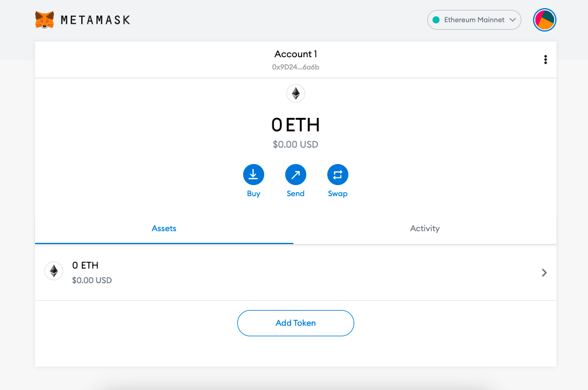
Task: Click the $0.00 USD under main balance
Action: coord(296,144)
